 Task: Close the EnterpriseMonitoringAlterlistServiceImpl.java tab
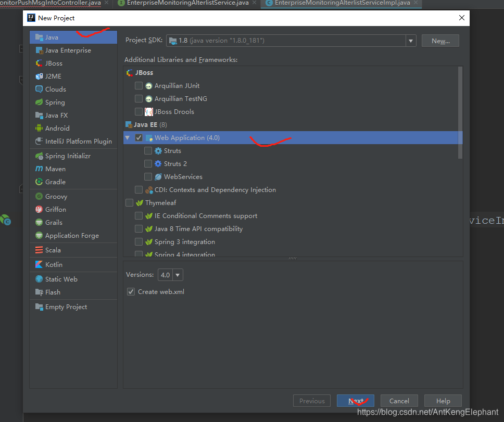point(415,3)
